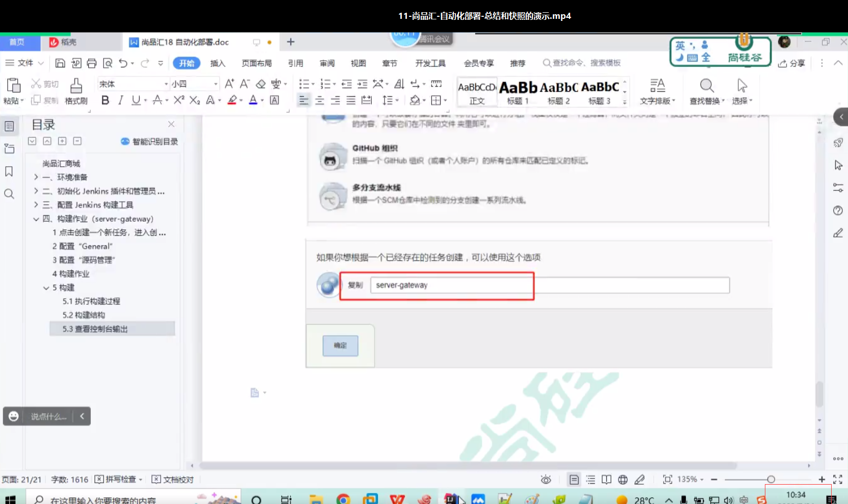848x504 pixels.
Task: Open the 审阅 ribbon tab
Action: click(327, 63)
